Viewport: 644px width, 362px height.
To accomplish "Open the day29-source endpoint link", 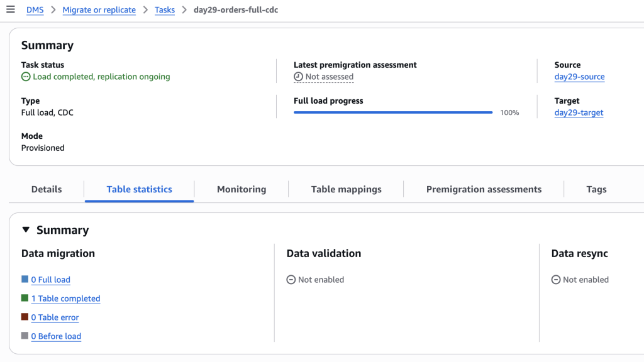I will (579, 77).
